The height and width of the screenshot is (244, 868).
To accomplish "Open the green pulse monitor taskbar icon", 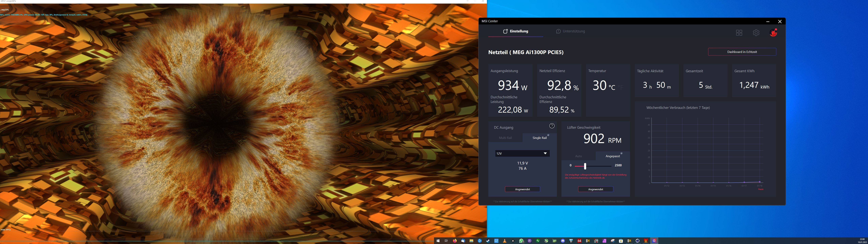I will (x=538, y=241).
